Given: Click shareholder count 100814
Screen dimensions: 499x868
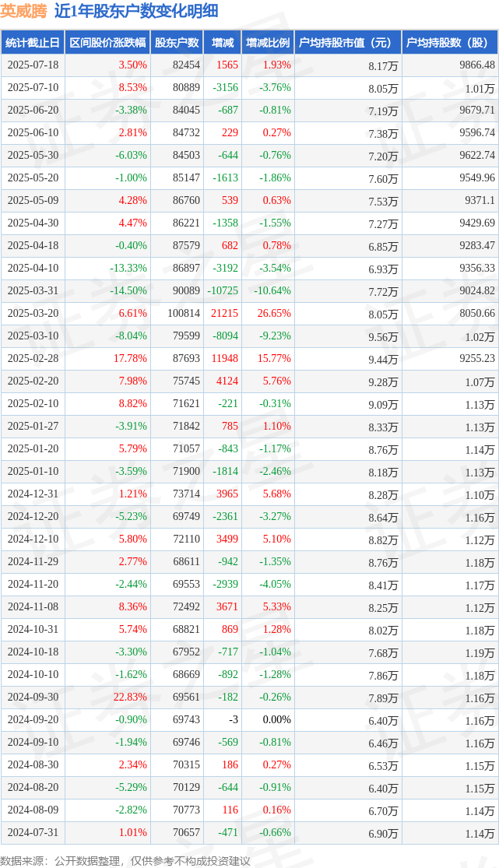Looking at the screenshot, I should pos(183,313).
